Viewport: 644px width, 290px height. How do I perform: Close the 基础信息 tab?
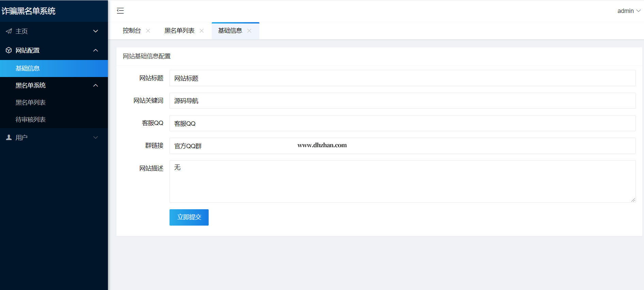click(249, 31)
